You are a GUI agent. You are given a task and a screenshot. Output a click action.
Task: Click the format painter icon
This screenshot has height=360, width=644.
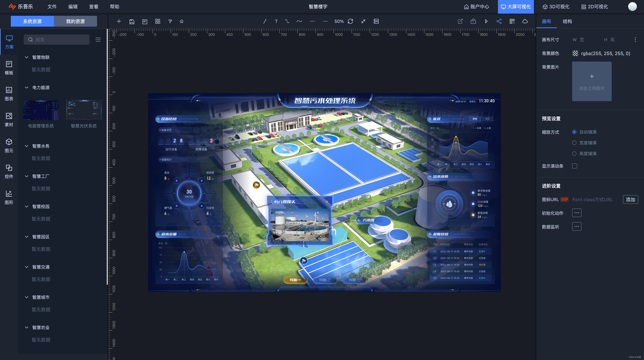click(170, 22)
